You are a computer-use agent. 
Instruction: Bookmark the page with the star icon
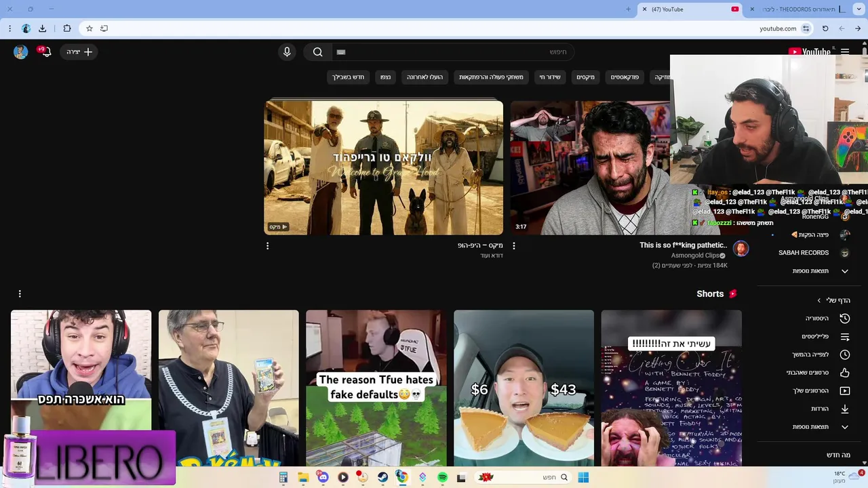pos(89,28)
